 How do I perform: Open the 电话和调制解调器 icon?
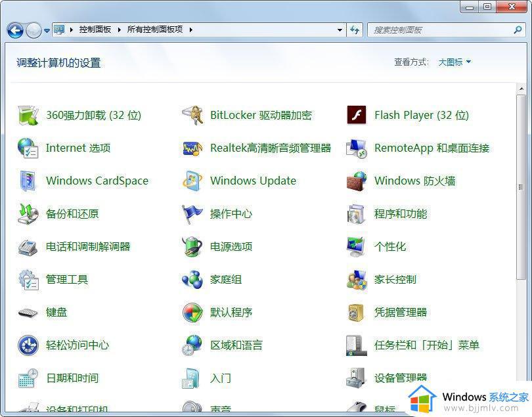pyautogui.click(x=28, y=247)
